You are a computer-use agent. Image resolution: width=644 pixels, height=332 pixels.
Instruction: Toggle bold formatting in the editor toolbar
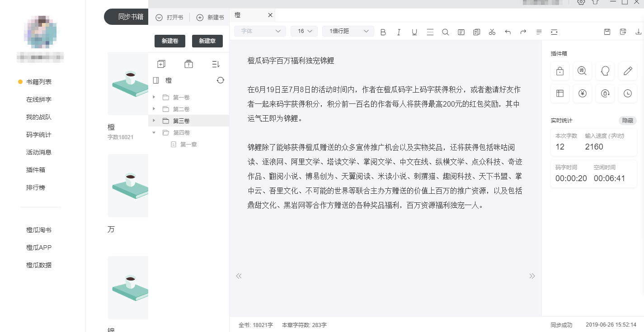pos(383,32)
